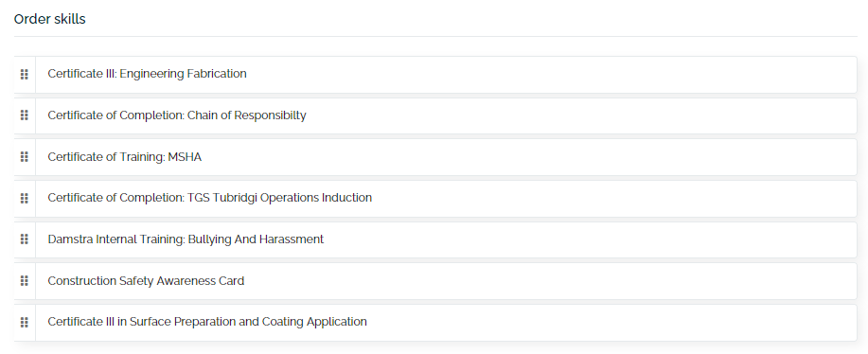
Task: Click TGS Tubridgi Operations Induction row
Action: [435, 198]
